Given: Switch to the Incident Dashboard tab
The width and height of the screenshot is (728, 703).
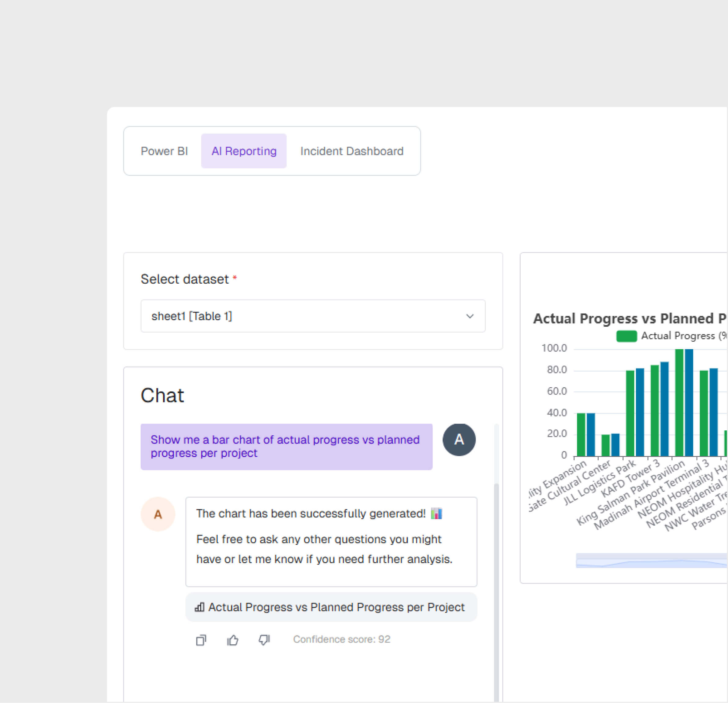Looking at the screenshot, I should (x=351, y=151).
